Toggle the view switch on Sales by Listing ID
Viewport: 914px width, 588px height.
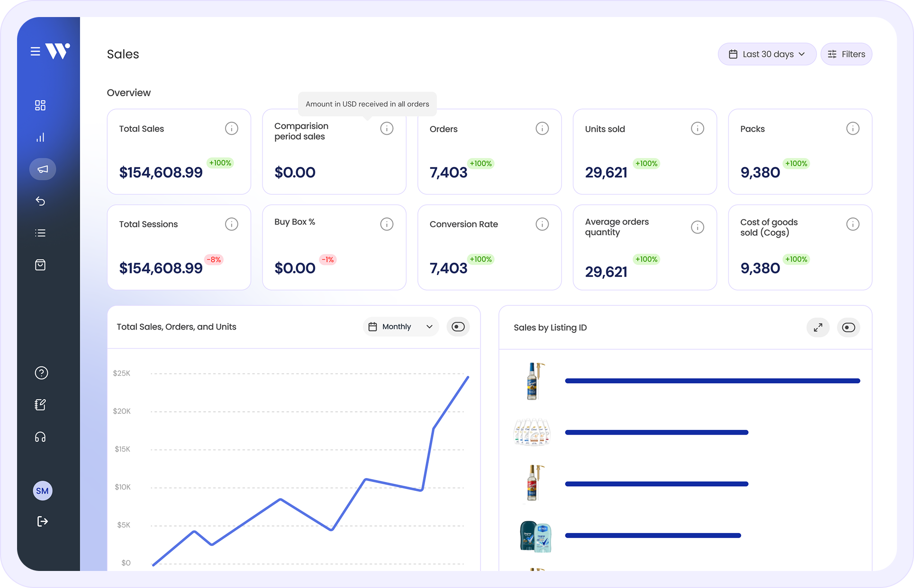pyautogui.click(x=848, y=328)
